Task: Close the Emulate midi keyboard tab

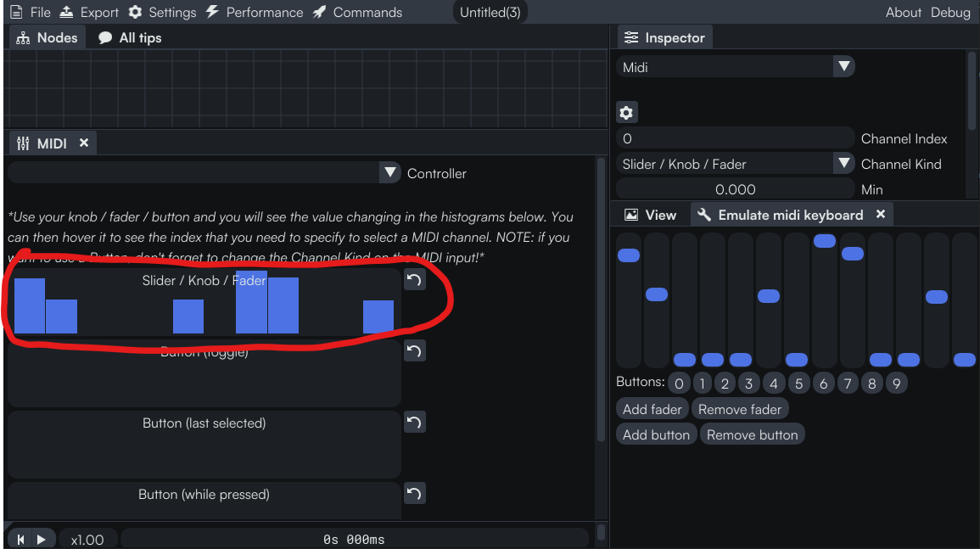Action: coord(881,215)
